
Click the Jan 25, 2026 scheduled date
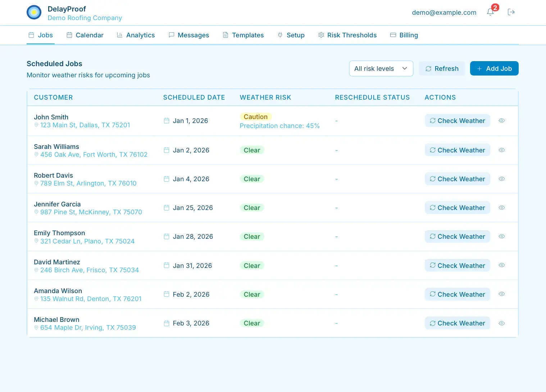coord(193,208)
